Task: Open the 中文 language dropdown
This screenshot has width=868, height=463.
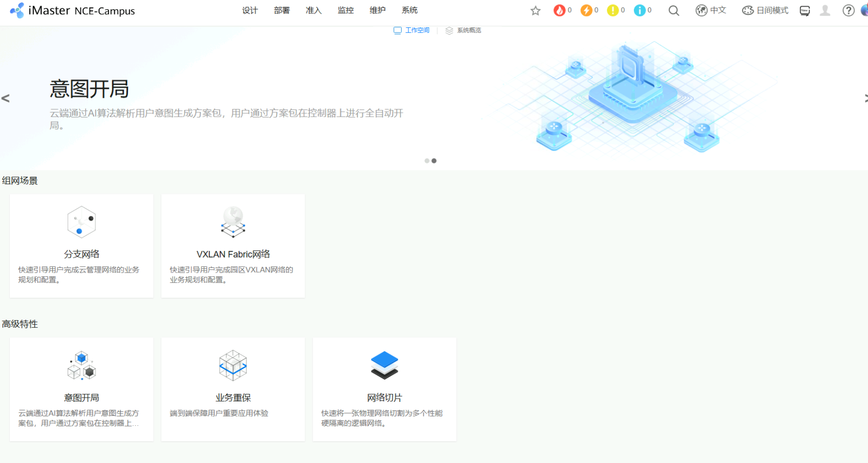Action: point(711,10)
